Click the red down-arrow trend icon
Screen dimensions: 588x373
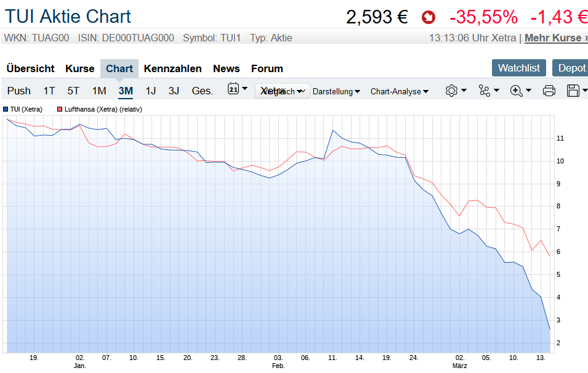pyautogui.click(x=429, y=17)
